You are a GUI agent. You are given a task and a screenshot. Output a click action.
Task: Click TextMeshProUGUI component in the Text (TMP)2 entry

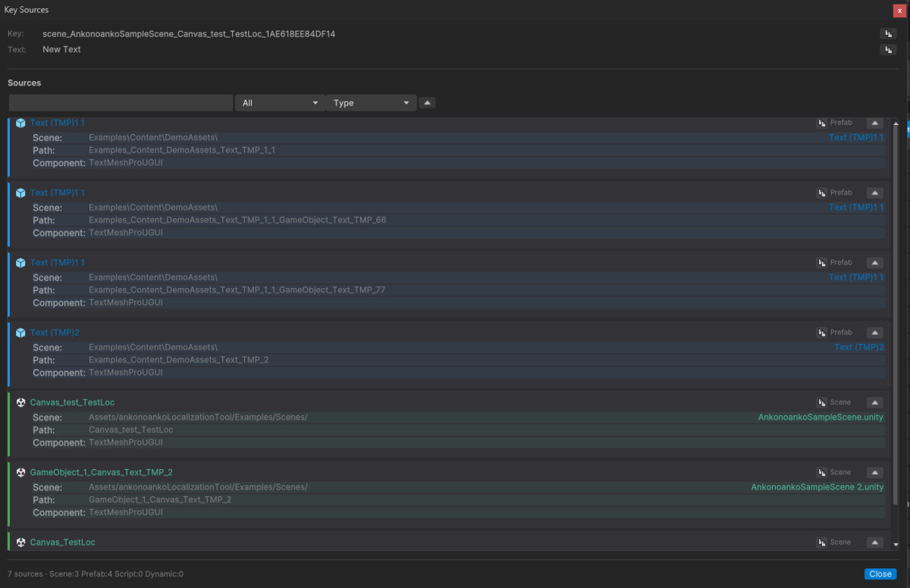click(126, 372)
